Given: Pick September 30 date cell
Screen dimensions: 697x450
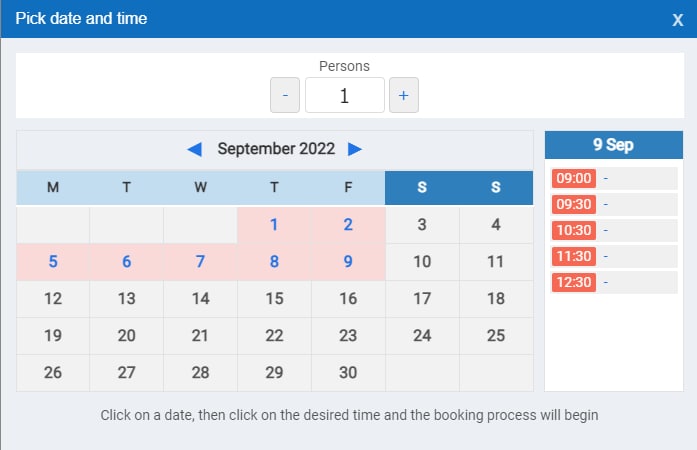Looking at the screenshot, I should click(x=348, y=372).
